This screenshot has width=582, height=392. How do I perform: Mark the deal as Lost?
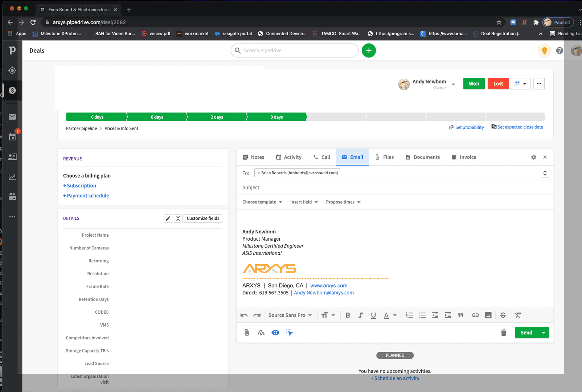pos(498,84)
